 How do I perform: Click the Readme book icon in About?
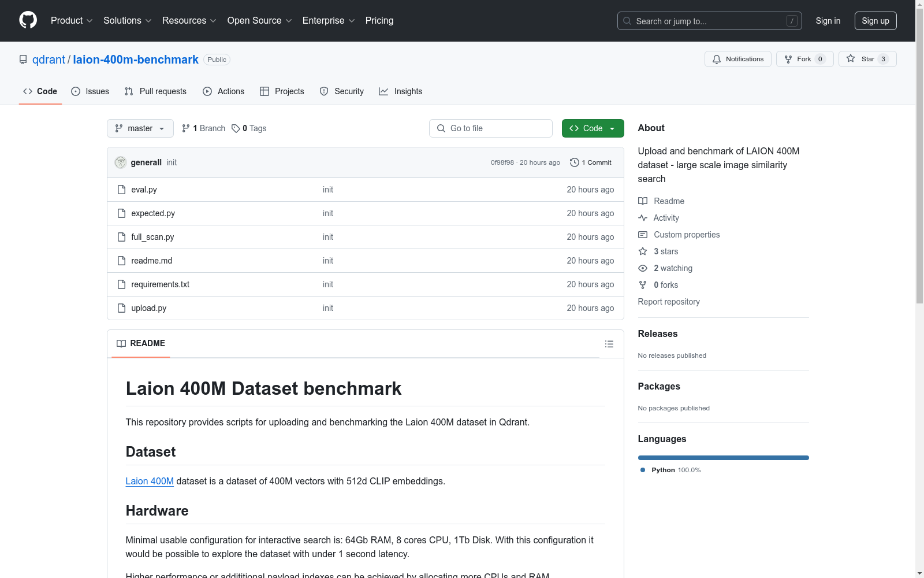coord(643,201)
